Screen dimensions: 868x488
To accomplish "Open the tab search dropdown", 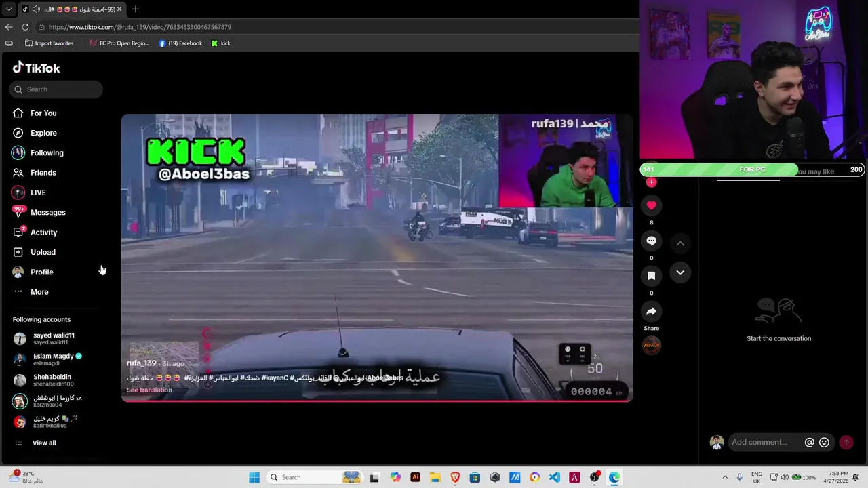I will (8, 9).
